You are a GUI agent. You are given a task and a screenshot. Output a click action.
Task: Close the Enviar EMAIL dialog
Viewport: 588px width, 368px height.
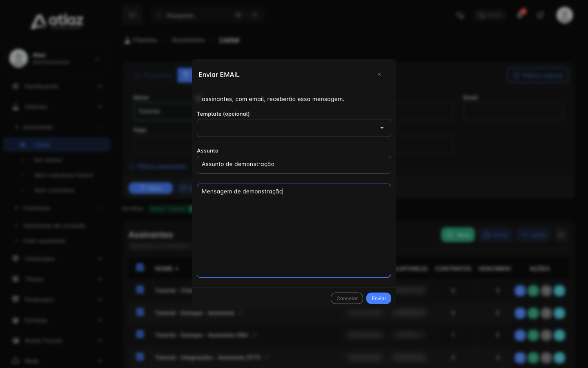click(379, 74)
